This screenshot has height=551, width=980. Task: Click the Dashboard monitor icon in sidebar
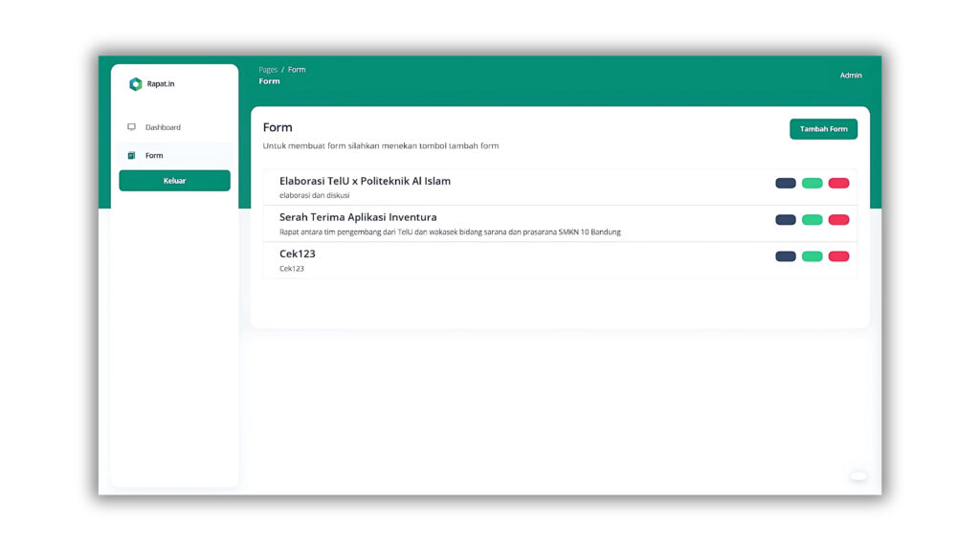coord(131,127)
